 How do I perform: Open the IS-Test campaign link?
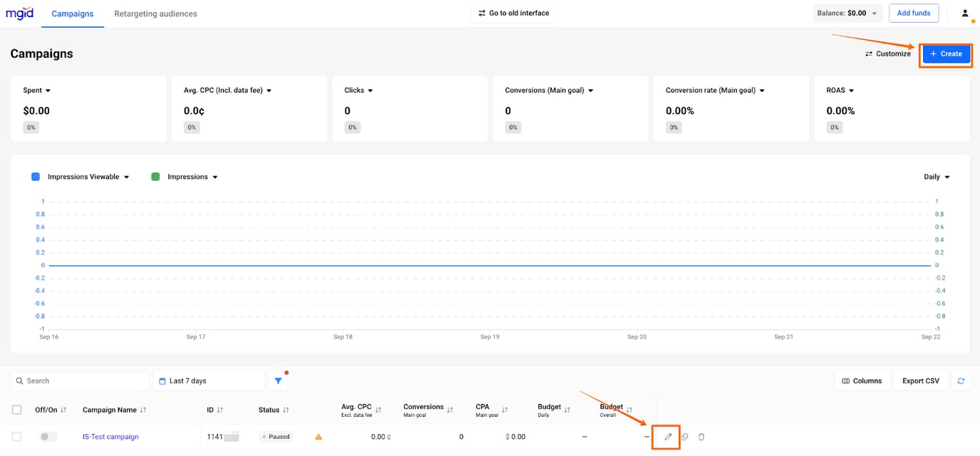click(x=110, y=436)
